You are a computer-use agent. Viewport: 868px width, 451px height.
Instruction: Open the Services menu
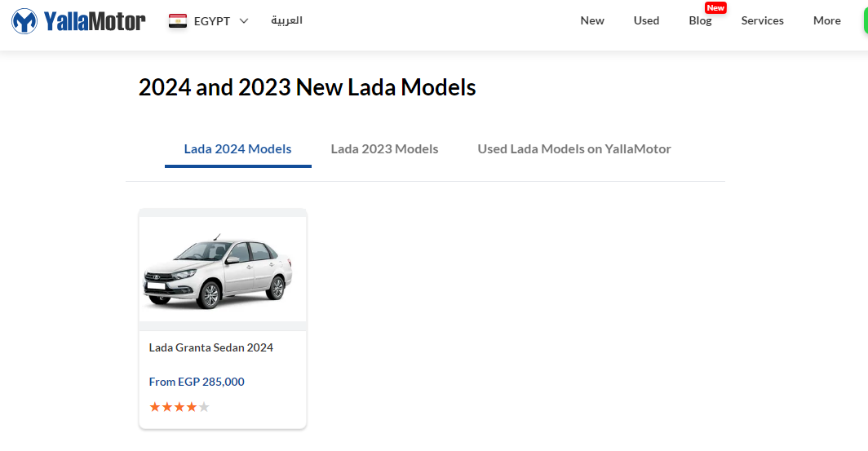[762, 20]
